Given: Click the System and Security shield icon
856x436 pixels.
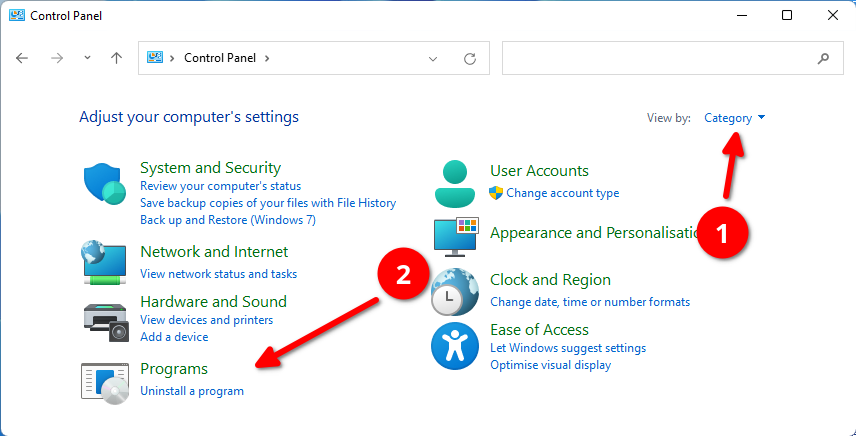Looking at the screenshot, I should point(104,185).
